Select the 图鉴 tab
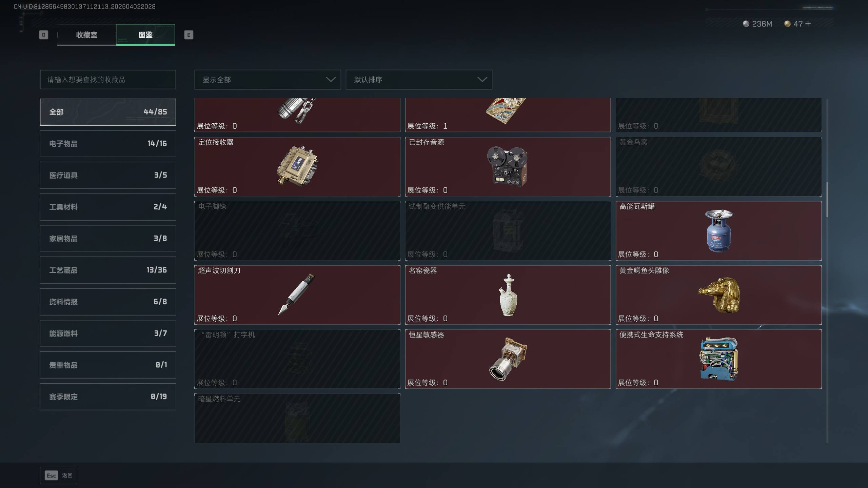The width and height of the screenshot is (868, 488). (145, 35)
